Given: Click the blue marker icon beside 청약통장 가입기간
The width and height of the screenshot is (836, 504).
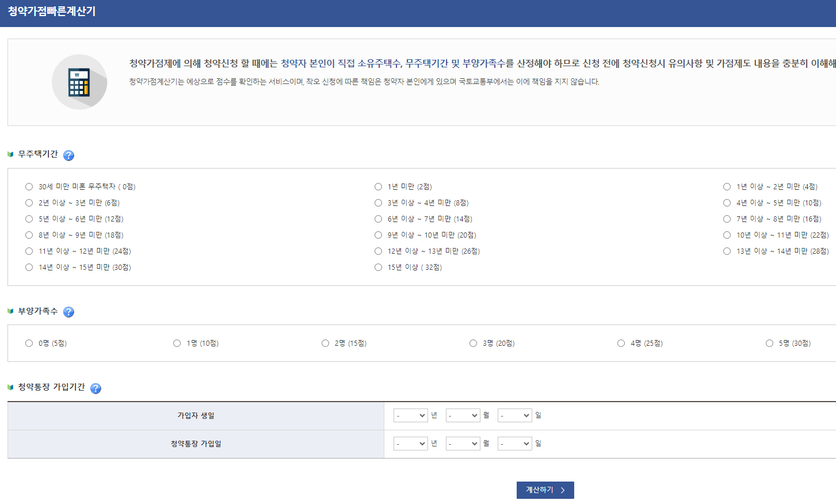Looking at the screenshot, I should (10, 388).
